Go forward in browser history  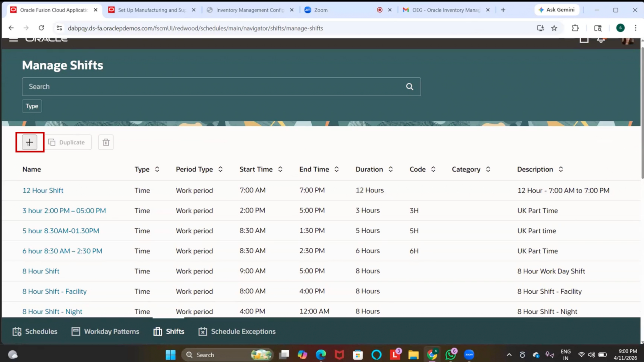(26, 28)
